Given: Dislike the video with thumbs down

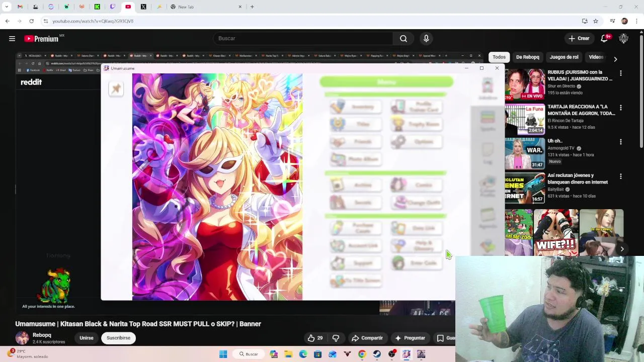Looking at the screenshot, I should pyautogui.click(x=336, y=338).
